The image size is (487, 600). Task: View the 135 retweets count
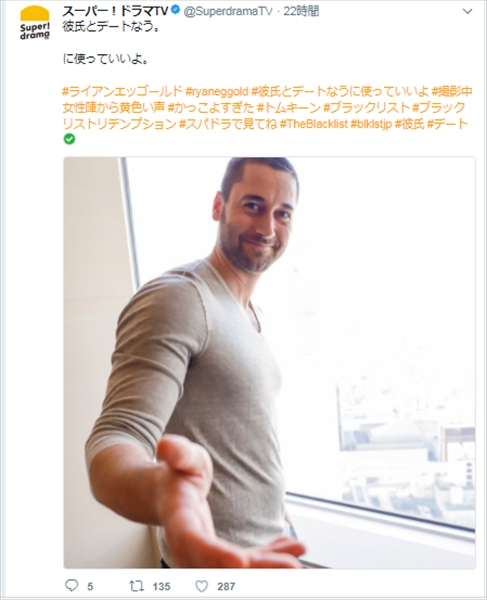coord(161,586)
